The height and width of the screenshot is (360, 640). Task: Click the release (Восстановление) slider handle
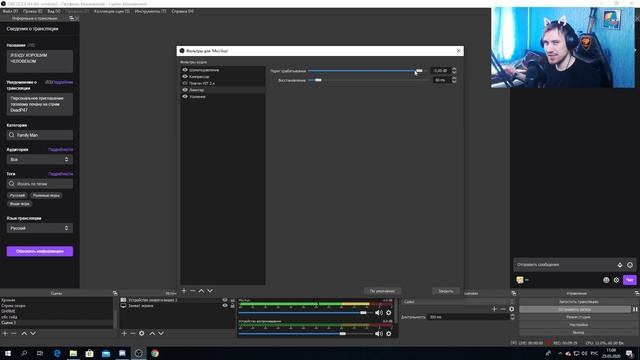coord(318,80)
